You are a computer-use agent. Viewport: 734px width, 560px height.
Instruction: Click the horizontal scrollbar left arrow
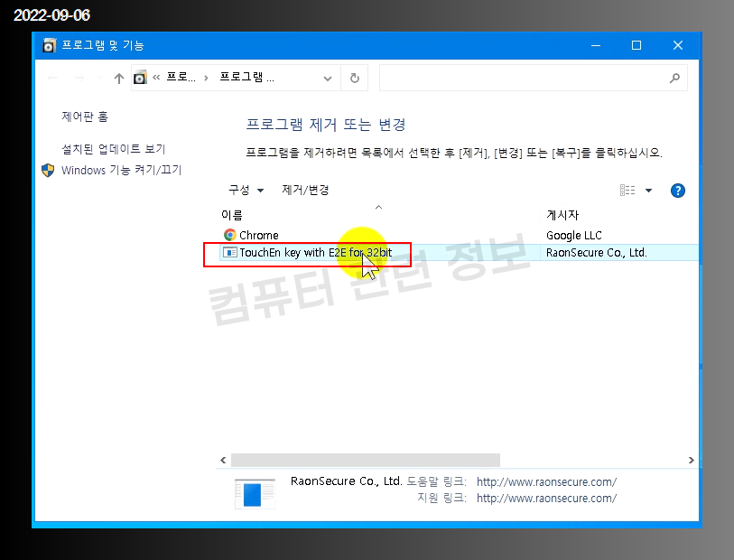pyautogui.click(x=223, y=461)
